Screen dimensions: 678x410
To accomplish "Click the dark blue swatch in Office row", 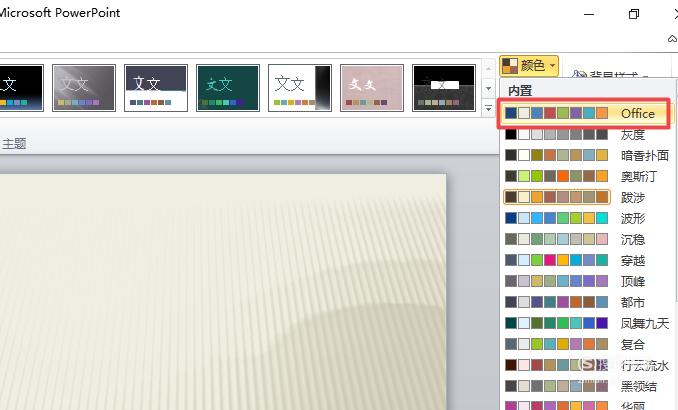I will pos(511,113).
